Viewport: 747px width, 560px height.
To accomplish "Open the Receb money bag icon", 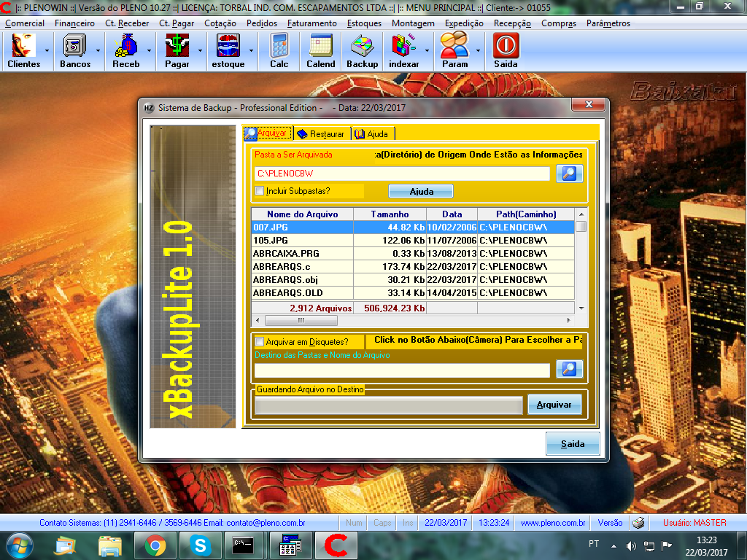I will coord(125,50).
